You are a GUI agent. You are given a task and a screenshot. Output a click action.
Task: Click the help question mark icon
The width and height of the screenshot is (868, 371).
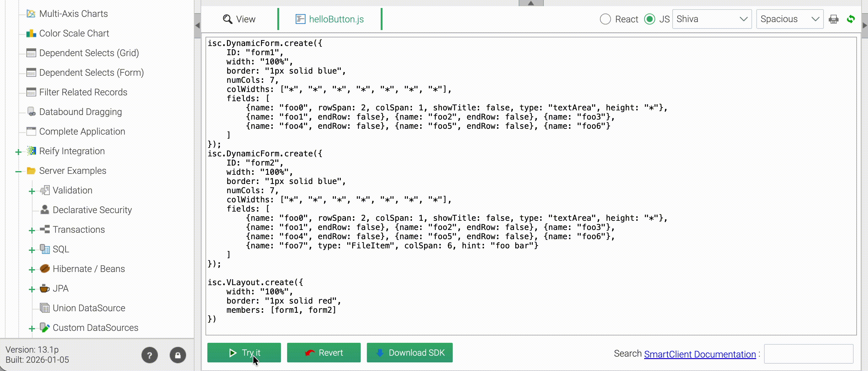pyautogui.click(x=149, y=355)
